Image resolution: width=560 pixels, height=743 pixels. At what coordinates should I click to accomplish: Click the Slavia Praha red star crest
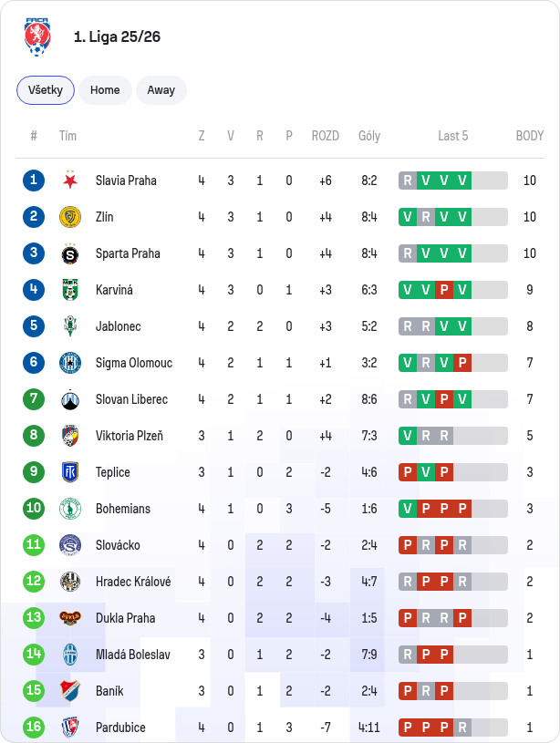tap(70, 181)
